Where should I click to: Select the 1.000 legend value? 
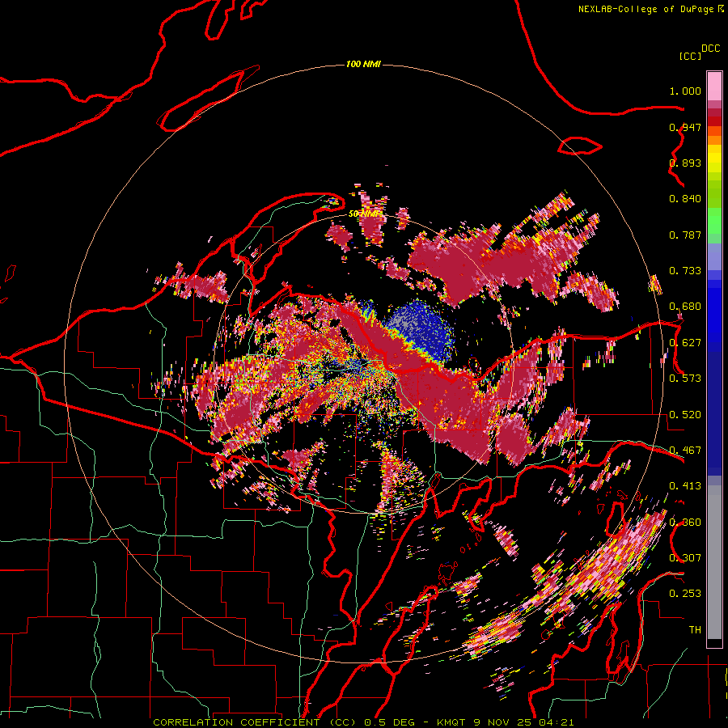(x=685, y=91)
